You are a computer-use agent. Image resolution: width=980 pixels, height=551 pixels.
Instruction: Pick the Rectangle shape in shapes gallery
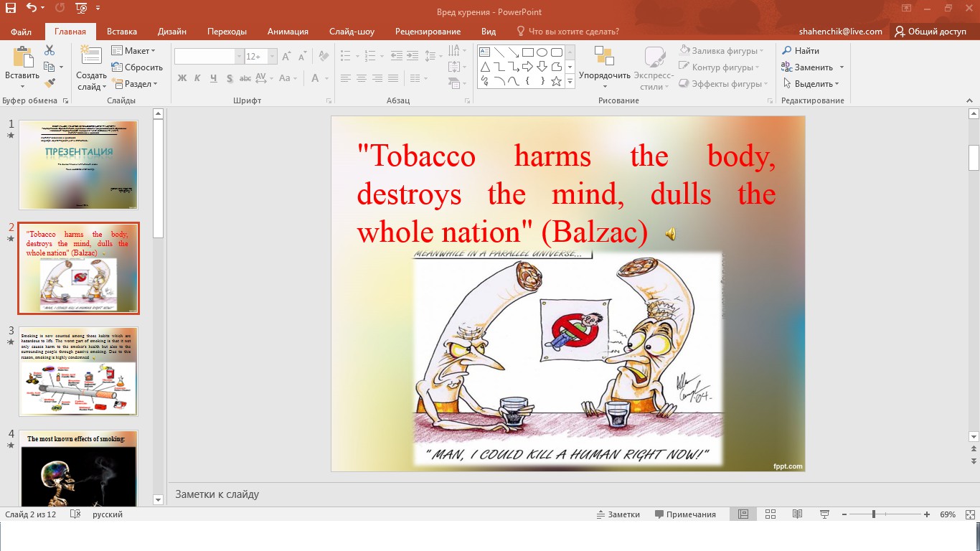coord(527,52)
